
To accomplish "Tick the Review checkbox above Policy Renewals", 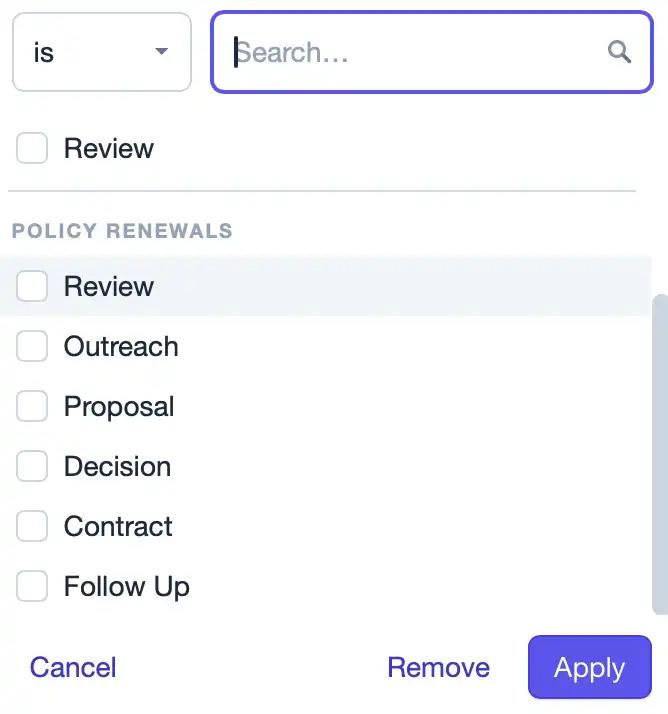I will click(32, 148).
